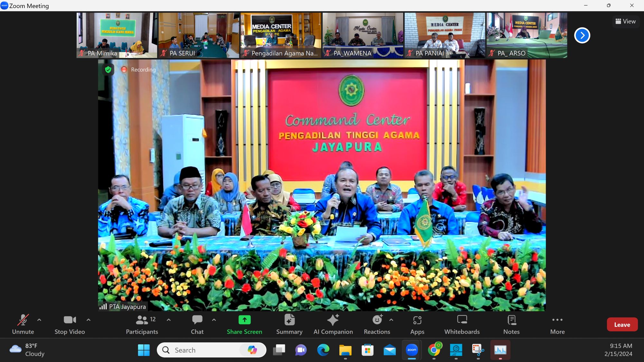Image resolution: width=644 pixels, height=362 pixels.
Task: Expand chevron next to Reactions
Action: click(391, 320)
